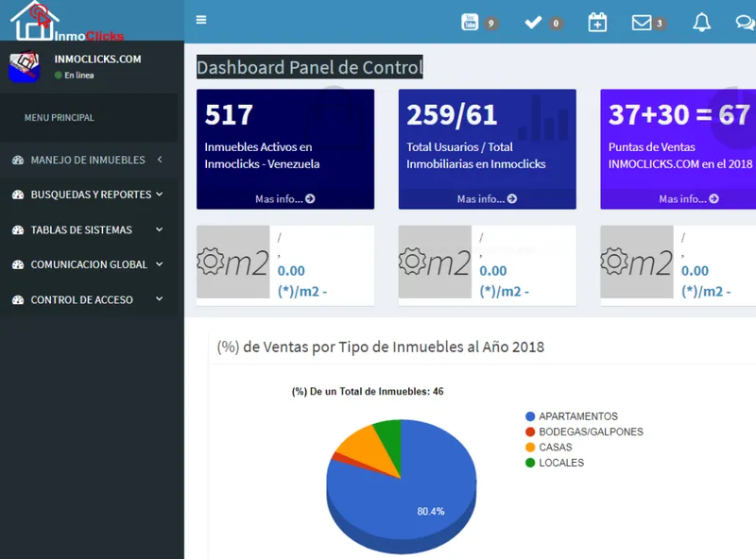Screen dimensions: 756x559
Task: Click the green En linea status indicator
Action: point(58,76)
